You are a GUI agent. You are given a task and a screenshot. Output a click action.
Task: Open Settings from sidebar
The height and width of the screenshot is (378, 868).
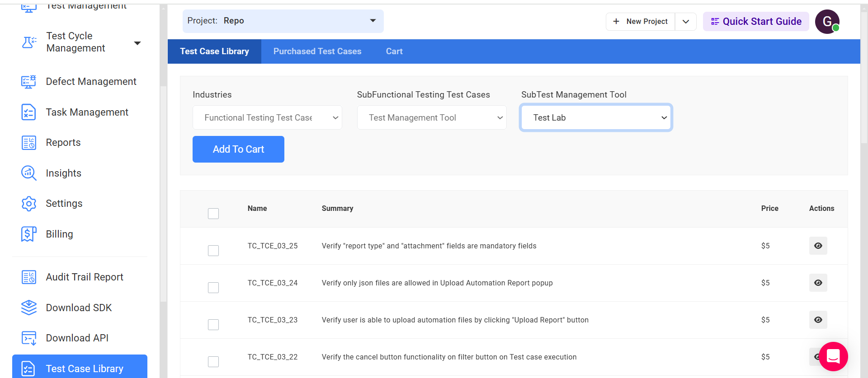pyautogui.click(x=64, y=204)
